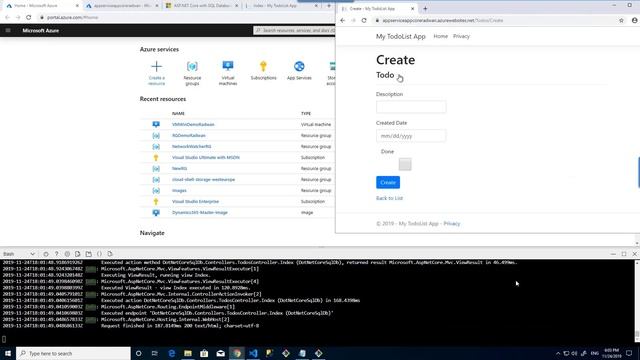Open Windows notification center icon

pyautogui.click(x=629, y=353)
